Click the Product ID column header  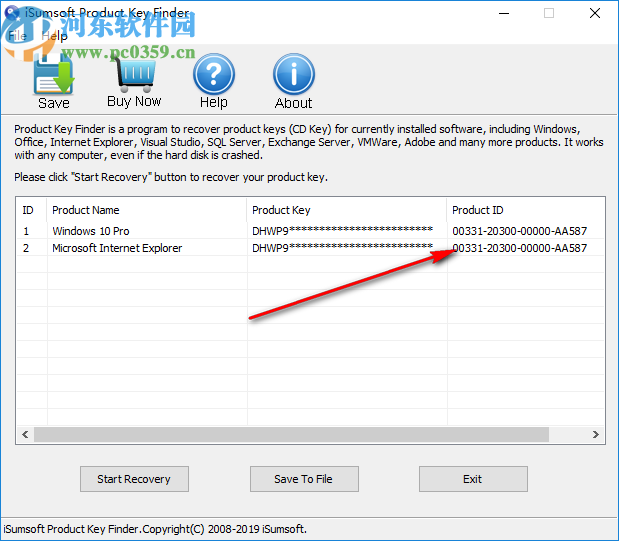(526, 210)
